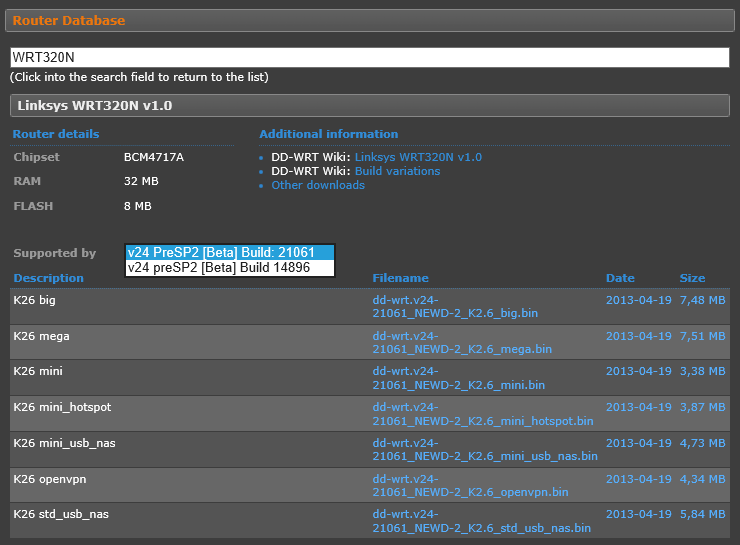Click the 3,38 MB size value
Viewport: 740px width, 545px height.
[x=702, y=371]
